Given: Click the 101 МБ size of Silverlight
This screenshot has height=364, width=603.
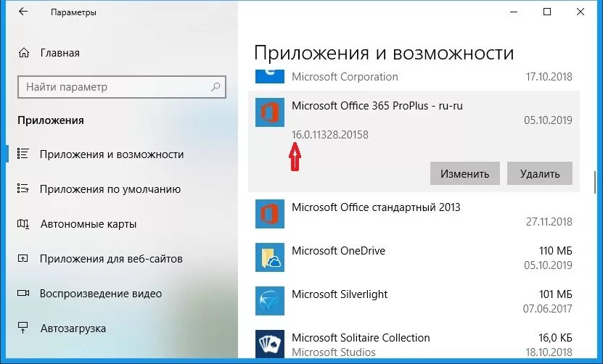Looking at the screenshot, I should click(555, 294).
